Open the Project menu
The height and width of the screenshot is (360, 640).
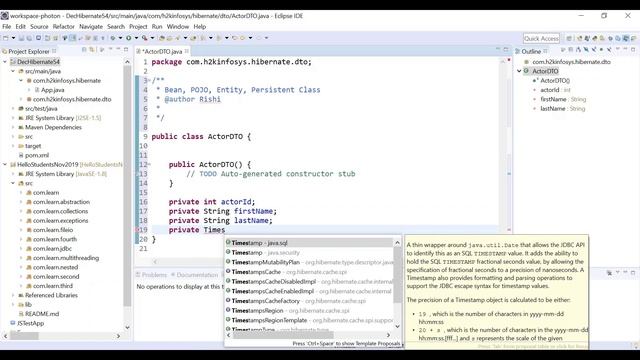coord(138,27)
